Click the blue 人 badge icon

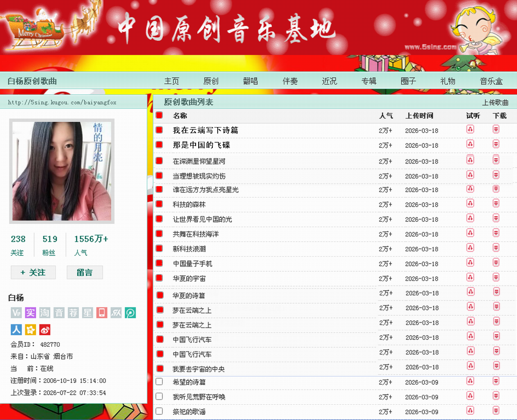(x=16, y=330)
